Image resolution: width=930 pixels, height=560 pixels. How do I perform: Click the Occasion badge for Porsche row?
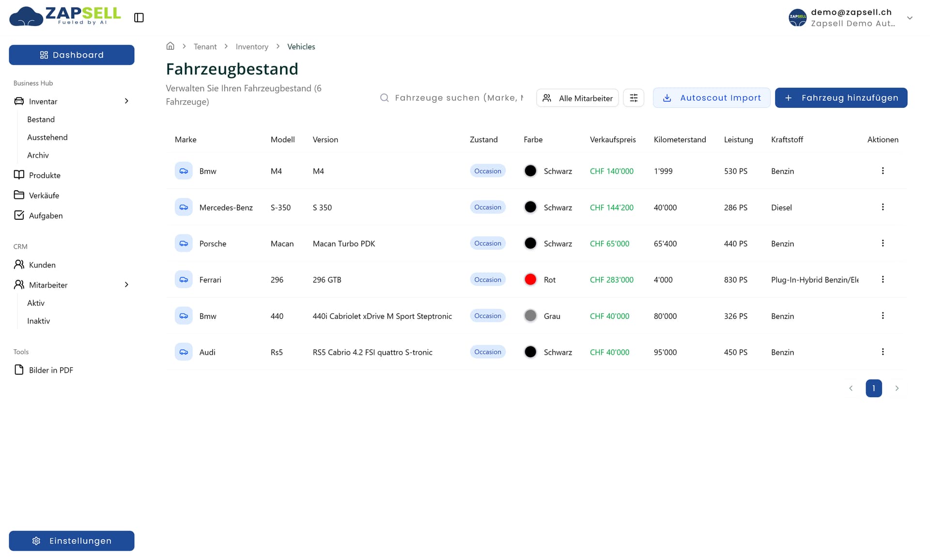click(488, 243)
